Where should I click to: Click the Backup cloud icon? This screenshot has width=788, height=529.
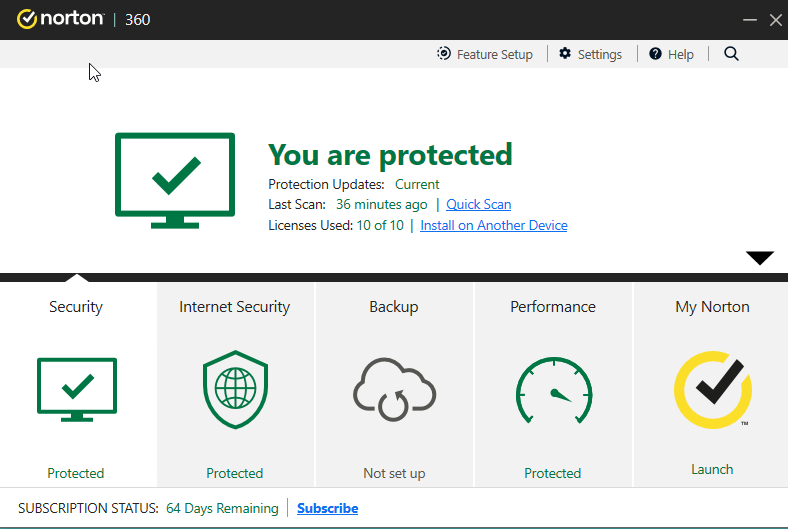point(394,389)
